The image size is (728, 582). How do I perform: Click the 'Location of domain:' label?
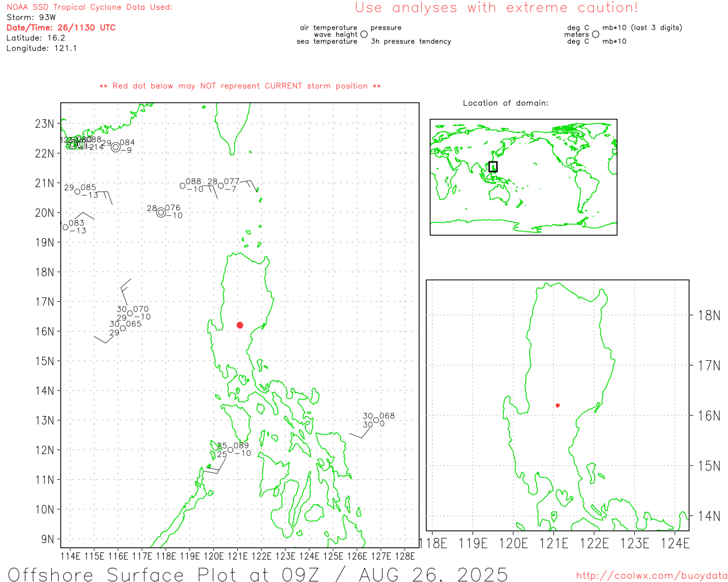pos(506,103)
